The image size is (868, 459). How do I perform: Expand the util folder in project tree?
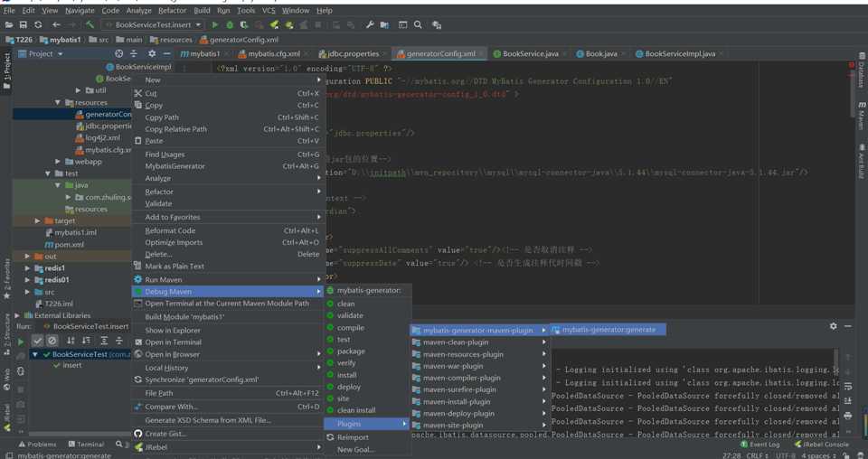78,90
